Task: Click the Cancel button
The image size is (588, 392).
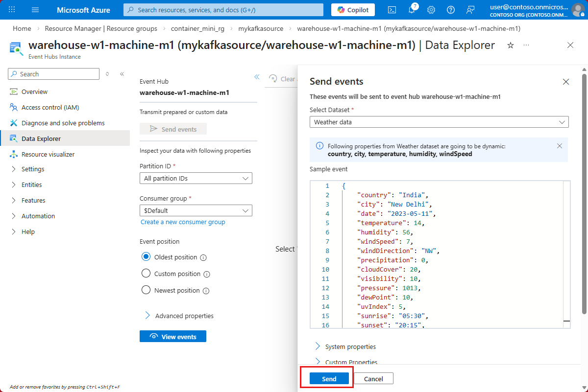Action: [373, 379]
